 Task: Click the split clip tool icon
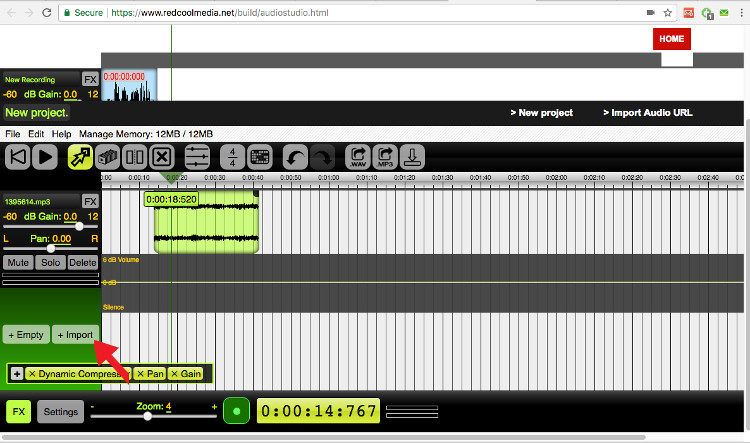[135, 157]
